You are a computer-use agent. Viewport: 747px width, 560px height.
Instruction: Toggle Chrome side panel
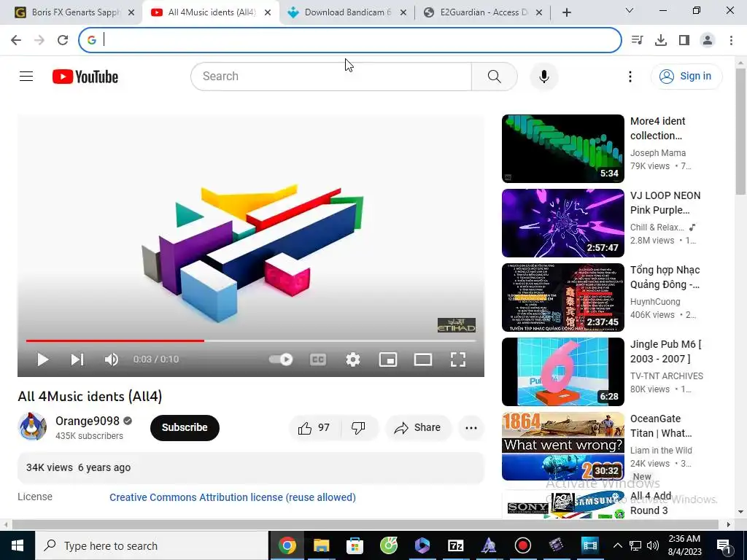[x=684, y=40]
